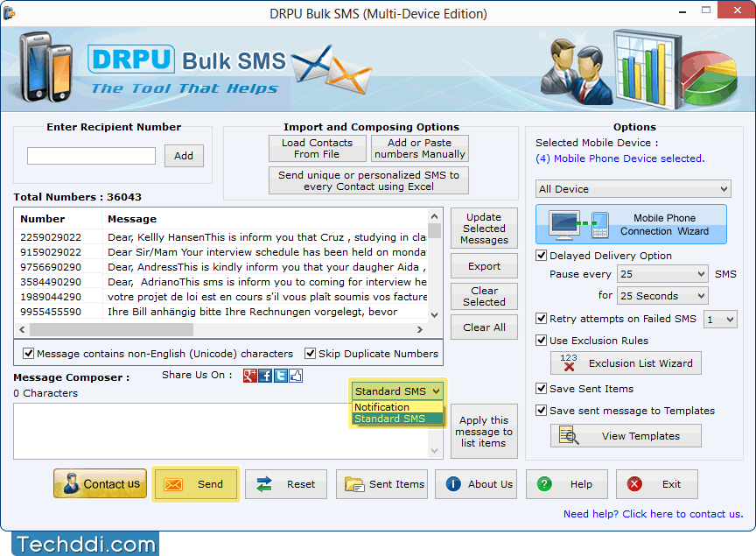Viewport: 756px width, 556px height.
Task: Click Update Selected Messages button
Action: (x=484, y=229)
